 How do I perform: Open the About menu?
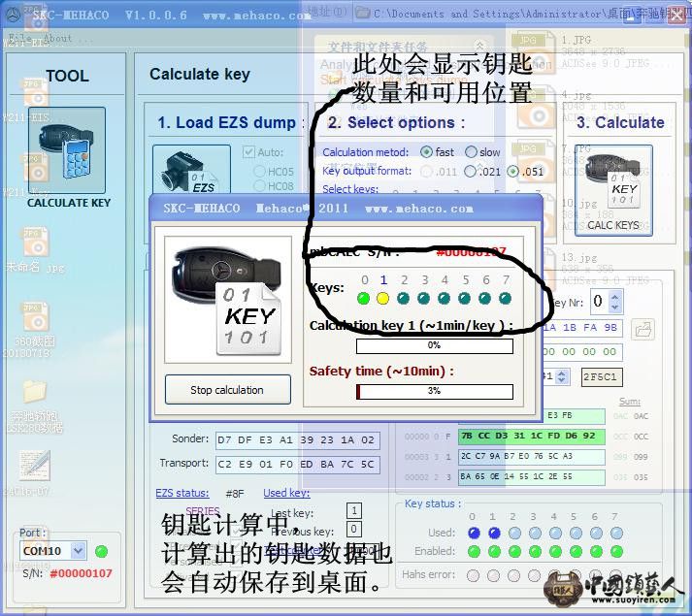pyautogui.click(x=58, y=38)
